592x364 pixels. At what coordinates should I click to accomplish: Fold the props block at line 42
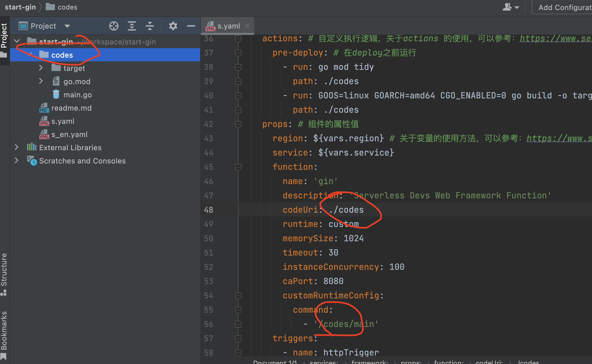click(x=238, y=124)
